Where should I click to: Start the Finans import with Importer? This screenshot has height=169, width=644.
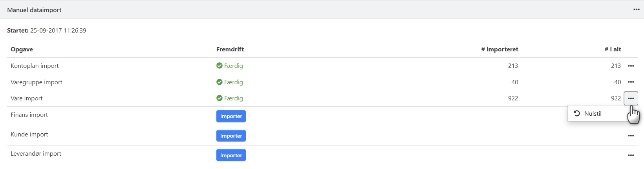tap(231, 116)
